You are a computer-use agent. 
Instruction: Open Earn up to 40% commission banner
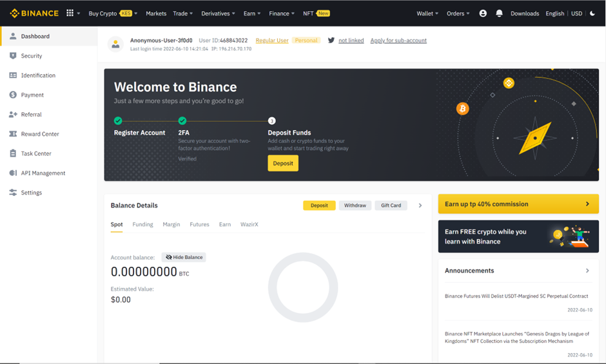pos(518,204)
